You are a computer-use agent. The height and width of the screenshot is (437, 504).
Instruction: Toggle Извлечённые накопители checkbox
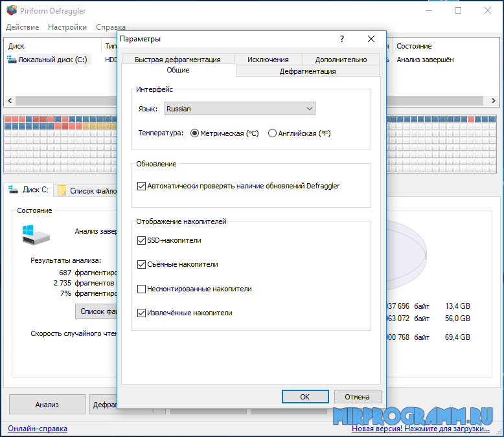[185, 313]
